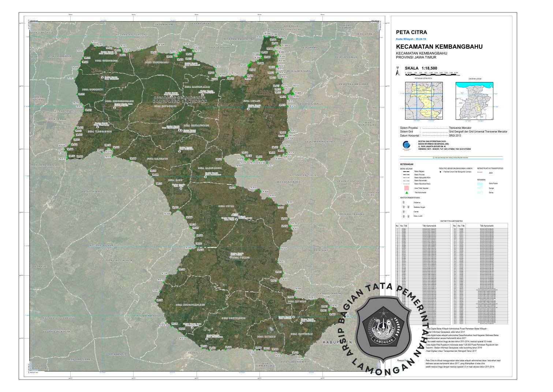Click the Kode Wilayah 35.24.19 blue text
Viewport: 553px width, 392px height.
411,39
